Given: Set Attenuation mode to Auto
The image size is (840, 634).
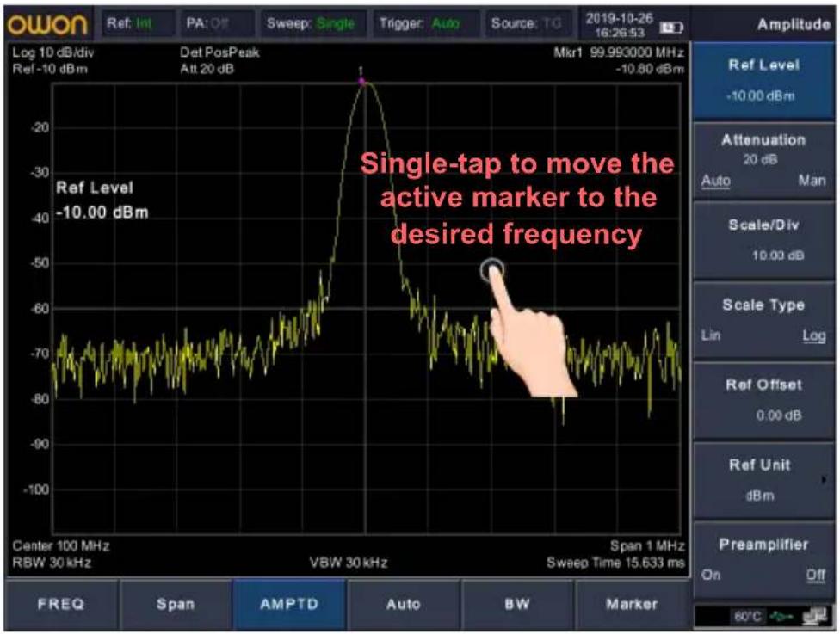Looking at the screenshot, I should 716,181.
